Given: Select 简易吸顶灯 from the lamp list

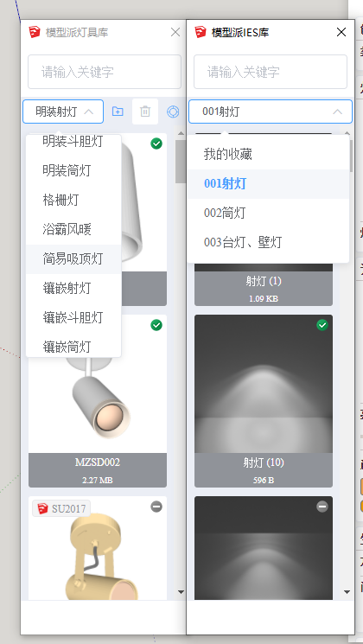Looking at the screenshot, I should pos(73,259).
